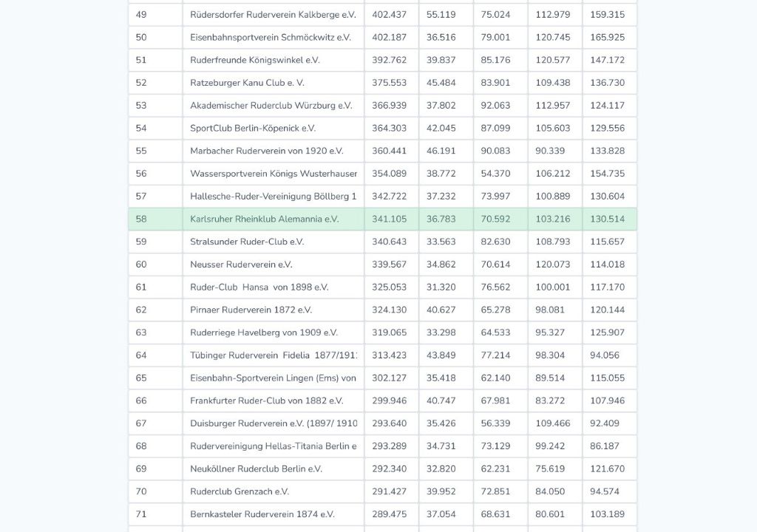This screenshot has height=532, width=757.
Task: Click Marbacher Ruderverein von 1920 e.V.
Action: 266,151
